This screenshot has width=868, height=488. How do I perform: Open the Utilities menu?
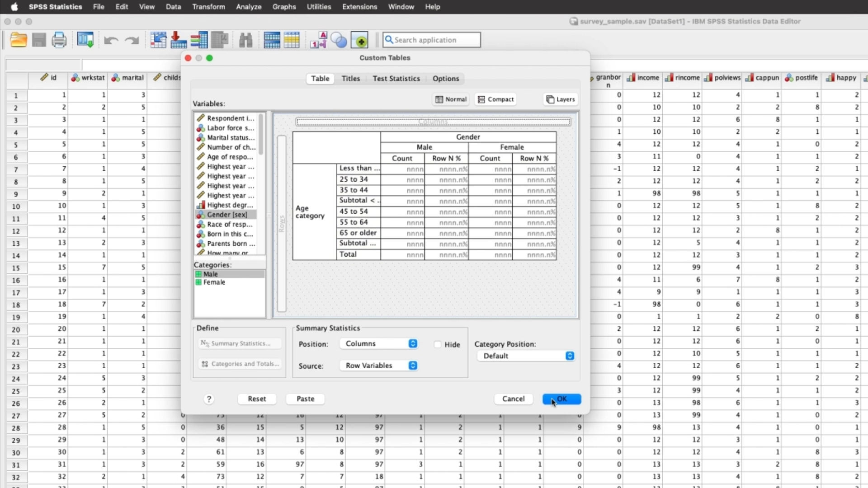coord(319,7)
